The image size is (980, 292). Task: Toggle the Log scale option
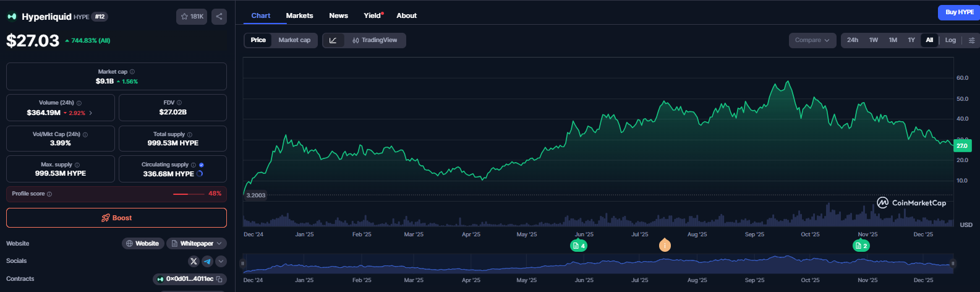950,40
